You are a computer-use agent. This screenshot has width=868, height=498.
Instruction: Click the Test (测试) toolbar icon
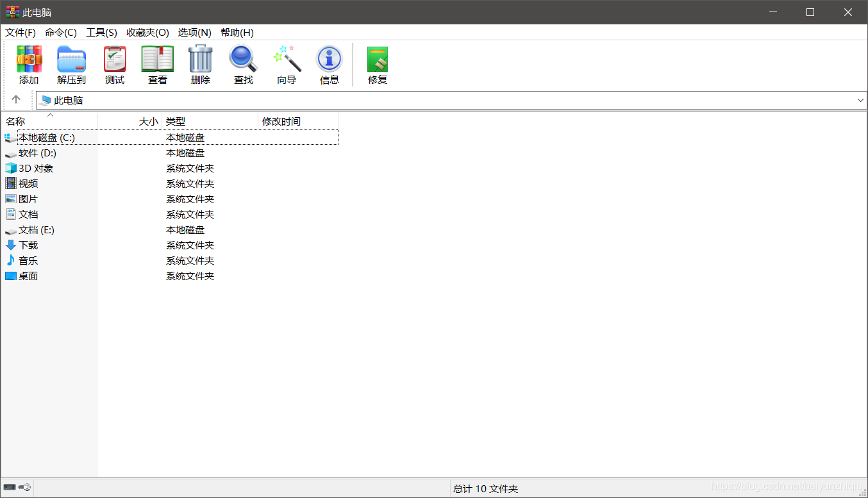tap(115, 59)
